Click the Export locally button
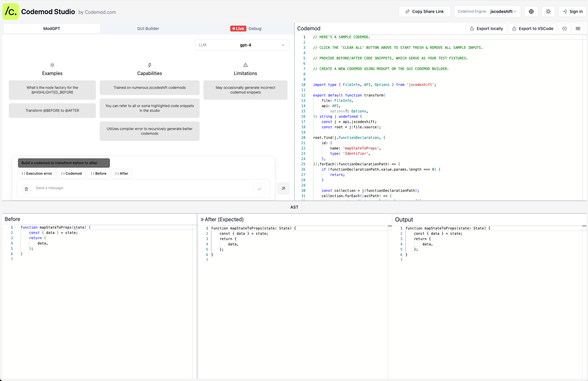Image resolution: width=588 pixels, height=381 pixels. click(486, 29)
